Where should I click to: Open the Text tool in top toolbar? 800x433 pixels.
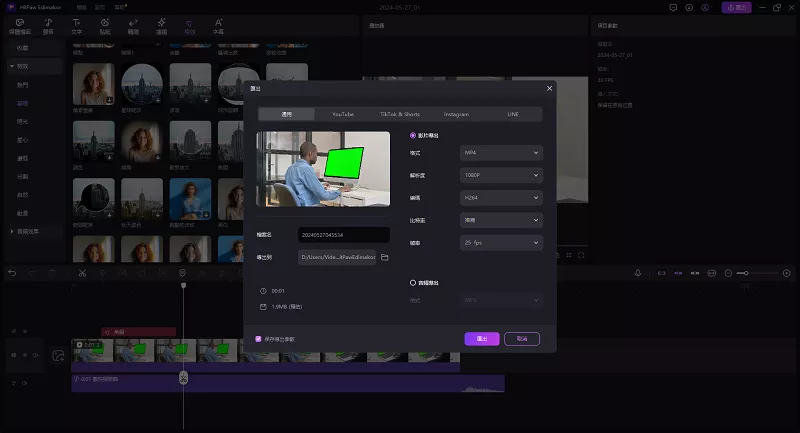click(x=77, y=25)
